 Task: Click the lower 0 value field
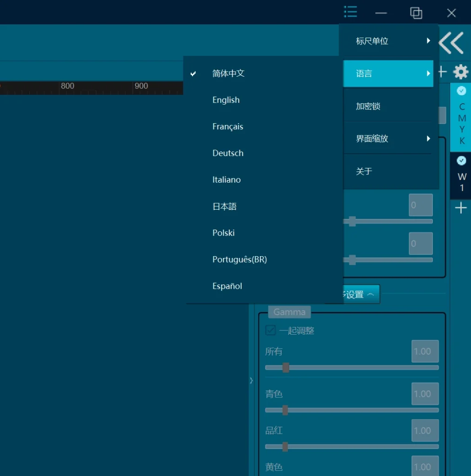coord(421,244)
